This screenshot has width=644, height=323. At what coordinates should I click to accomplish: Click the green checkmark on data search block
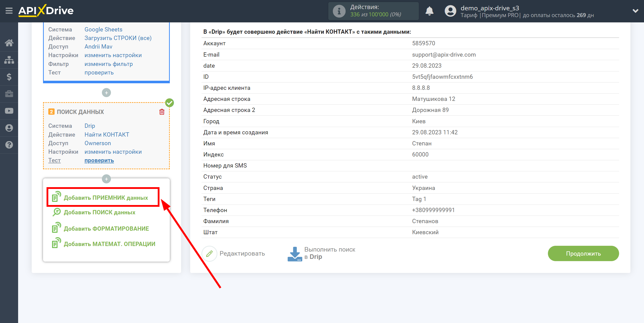click(170, 103)
